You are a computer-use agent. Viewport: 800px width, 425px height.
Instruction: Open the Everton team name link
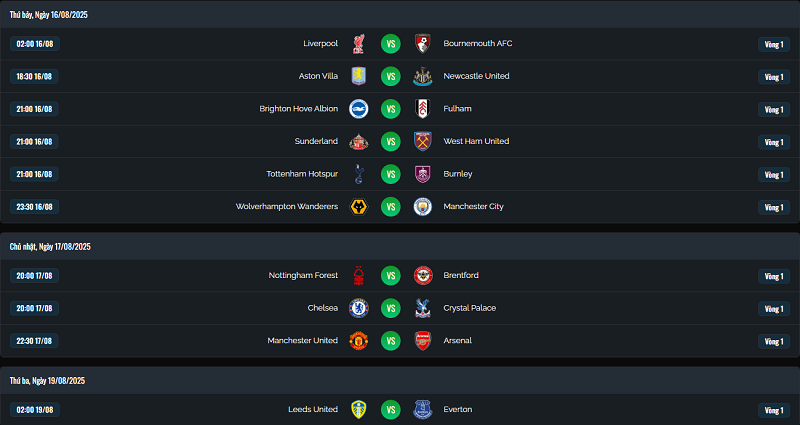pos(458,410)
